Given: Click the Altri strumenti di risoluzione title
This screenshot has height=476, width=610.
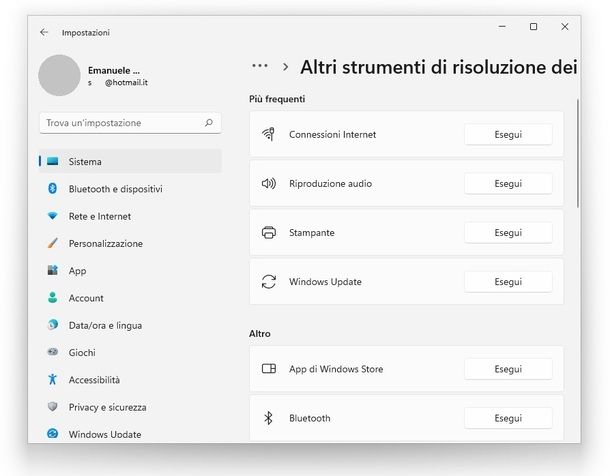Looking at the screenshot, I should click(x=438, y=67).
